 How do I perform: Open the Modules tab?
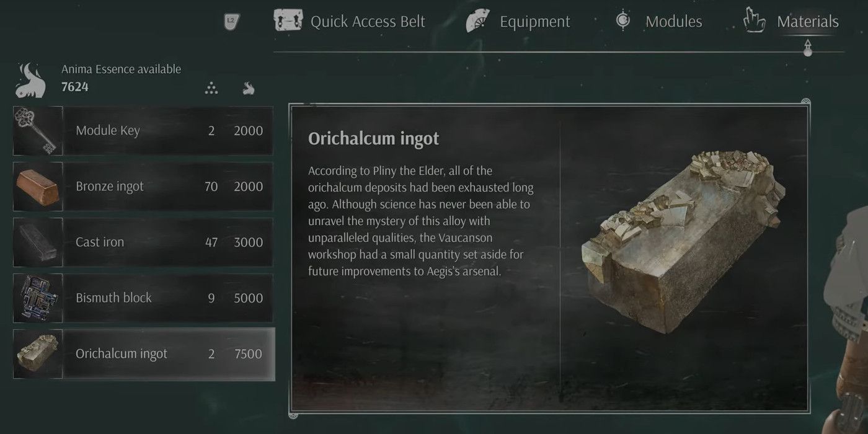point(673,20)
